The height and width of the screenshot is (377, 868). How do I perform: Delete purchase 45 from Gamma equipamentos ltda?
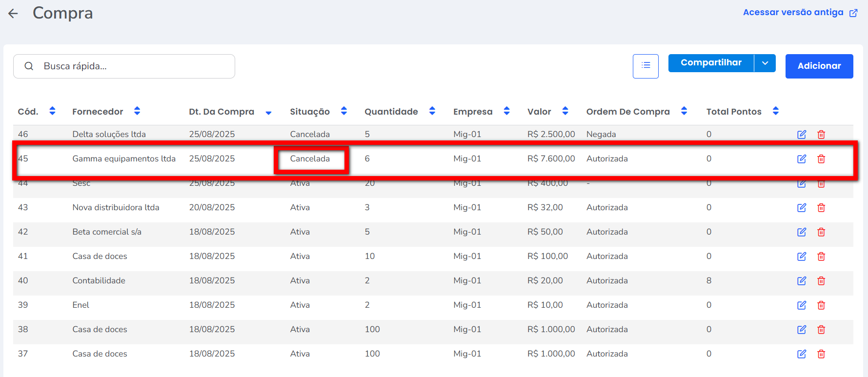tap(821, 159)
